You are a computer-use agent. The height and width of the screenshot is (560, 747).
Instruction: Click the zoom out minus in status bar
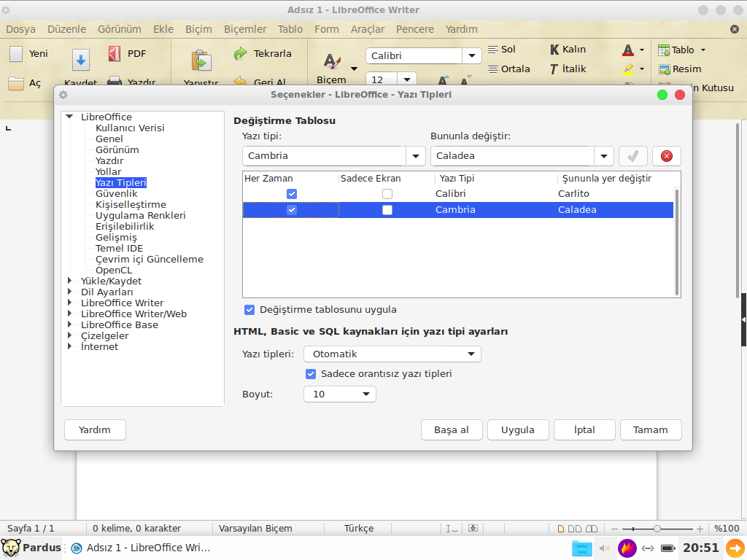(x=614, y=529)
